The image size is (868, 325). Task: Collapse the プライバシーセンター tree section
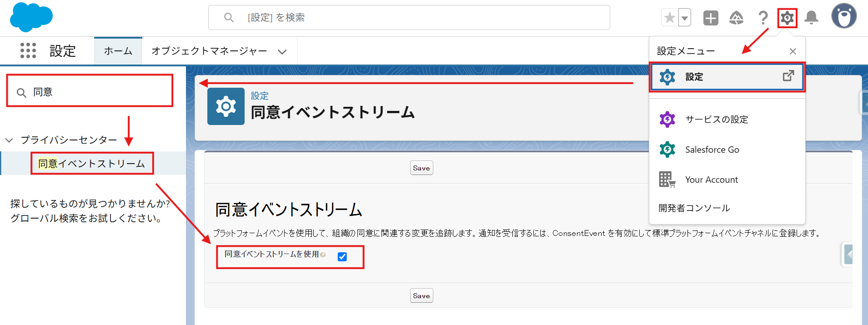click(9, 140)
